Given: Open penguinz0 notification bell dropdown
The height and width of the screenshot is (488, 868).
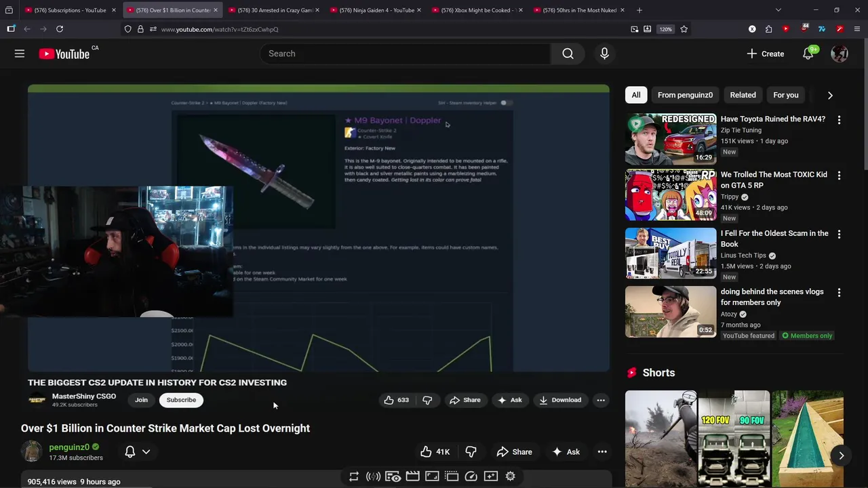Looking at the screenshot, I should [x=136, y=451].
